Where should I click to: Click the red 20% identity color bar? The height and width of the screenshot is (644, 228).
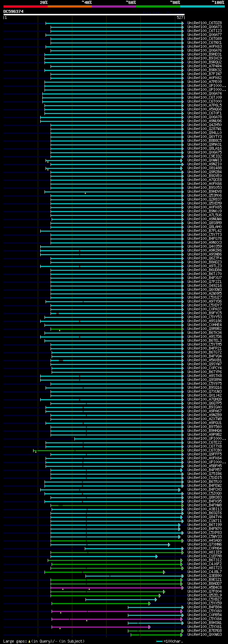click(x=26, y=6)
